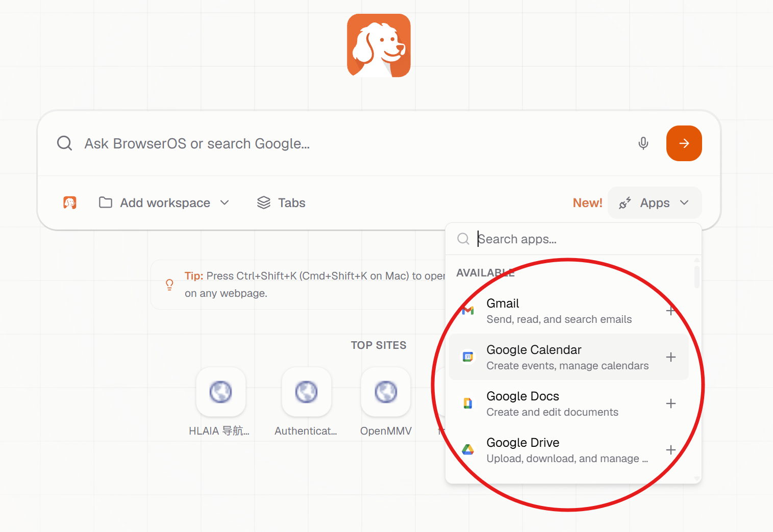Image resolution: width=773 pixels, height=532 pixels.
Task: Add Gmail using its plus icon
Action: [670, 311]
